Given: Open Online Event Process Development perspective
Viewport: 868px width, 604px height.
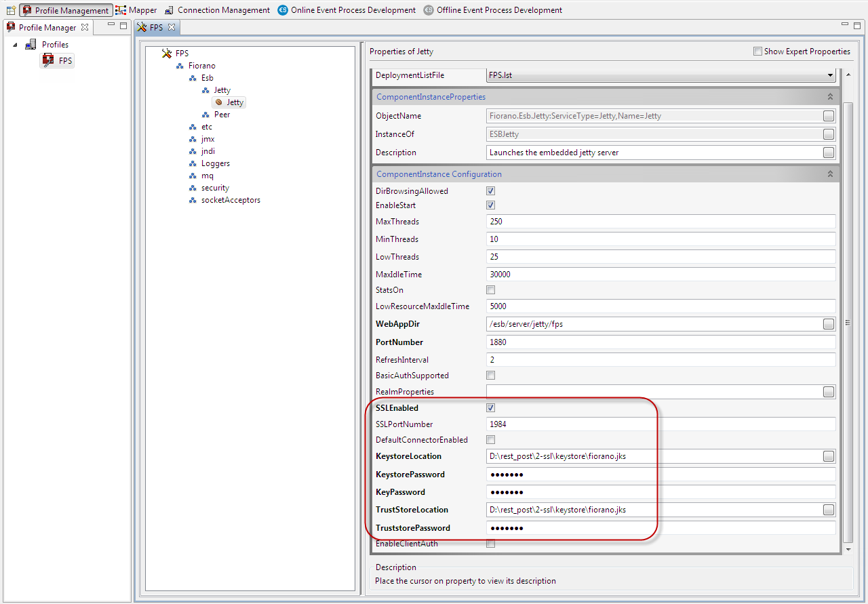Looking at the screenshot, I should 347,10.
